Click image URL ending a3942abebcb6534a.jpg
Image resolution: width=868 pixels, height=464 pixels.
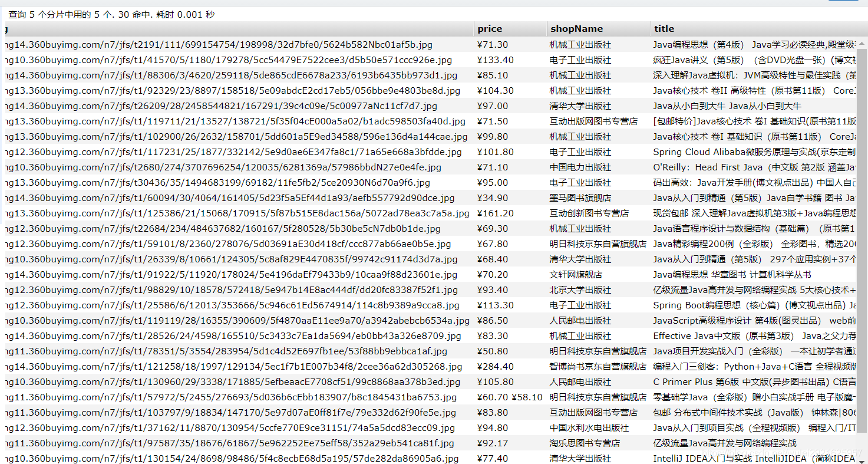pos(237,321)
